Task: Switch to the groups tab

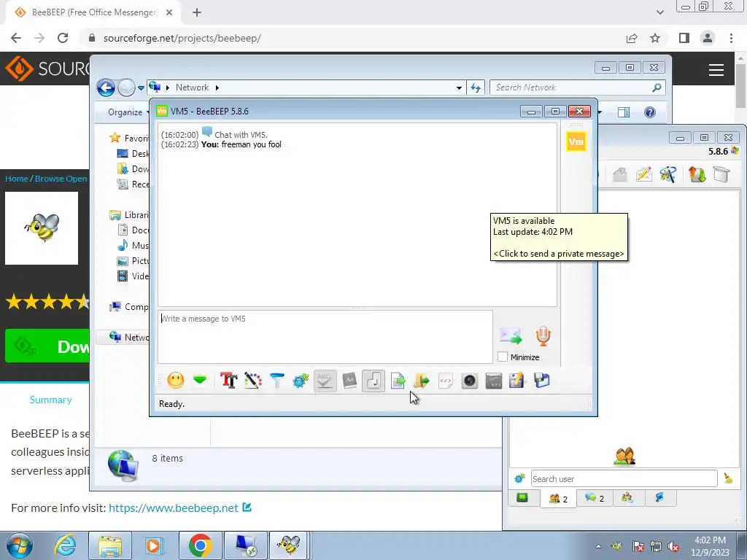Action: tap(627, 498)
